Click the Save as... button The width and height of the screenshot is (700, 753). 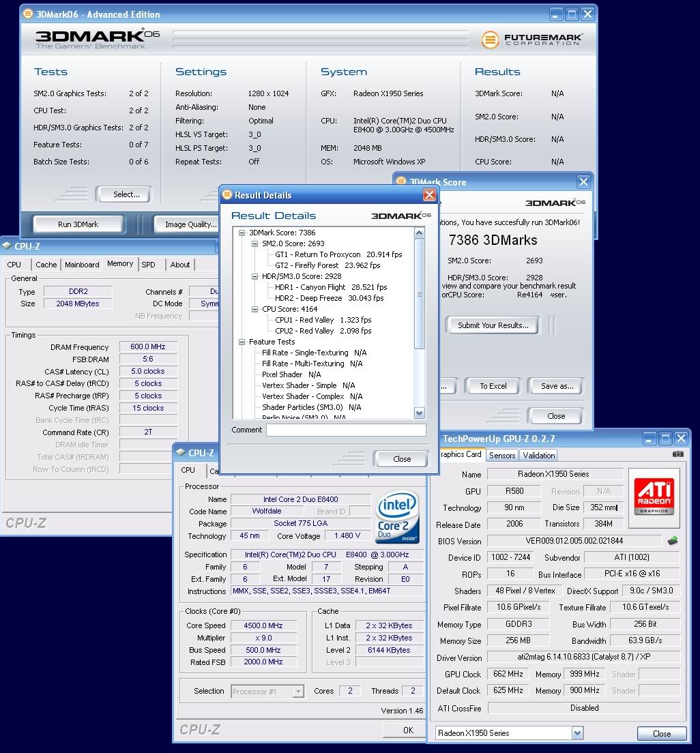tap(557, 386)
